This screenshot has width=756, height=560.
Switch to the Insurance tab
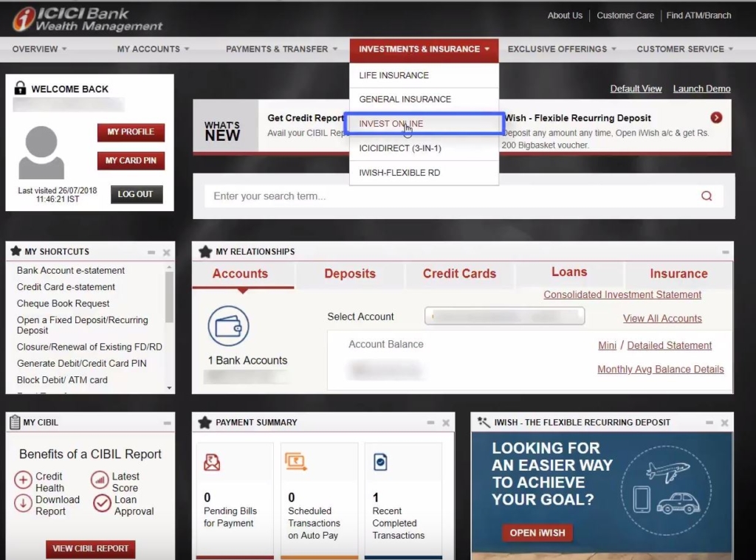click(679, 274)
